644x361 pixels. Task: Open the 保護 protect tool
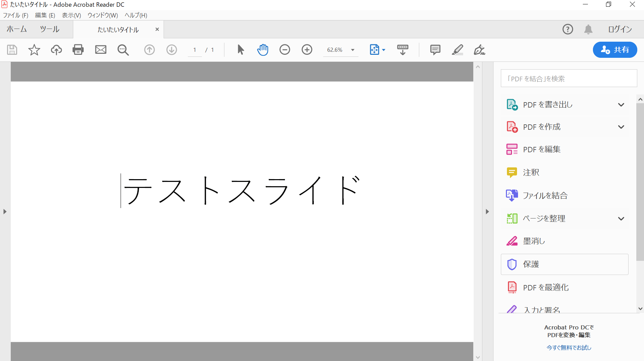(564, 264)
